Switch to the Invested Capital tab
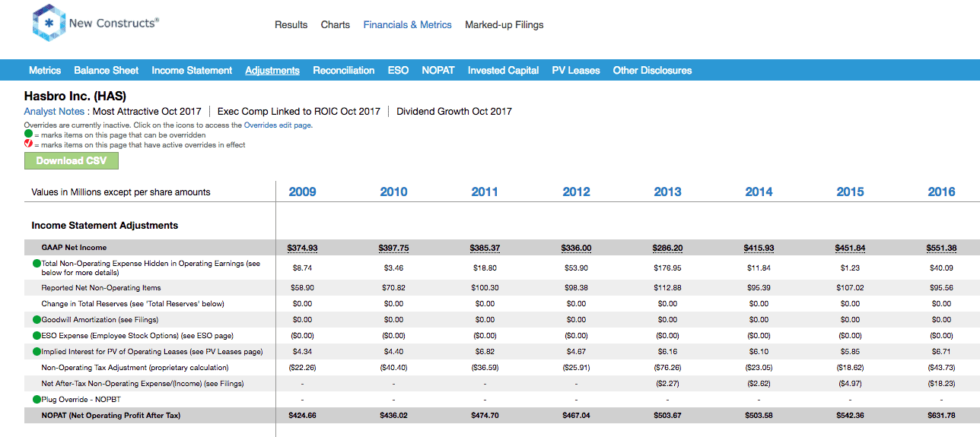This screenshot has width=980, height=437. (504, 70)
